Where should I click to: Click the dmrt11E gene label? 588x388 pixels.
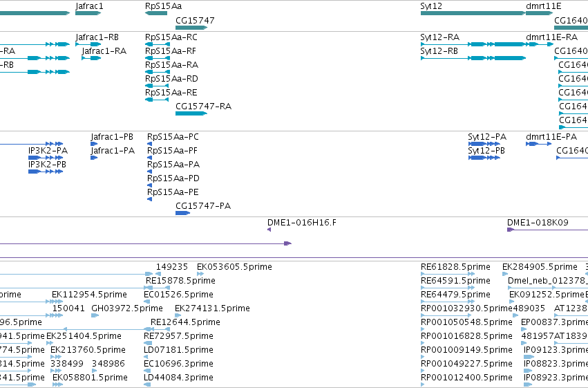click(x=544, y=6)
